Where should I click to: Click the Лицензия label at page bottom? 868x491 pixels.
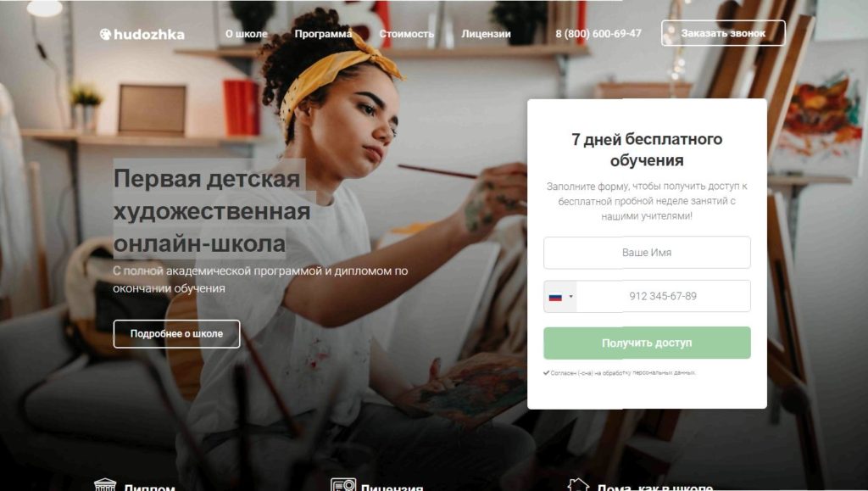[392, 487]
